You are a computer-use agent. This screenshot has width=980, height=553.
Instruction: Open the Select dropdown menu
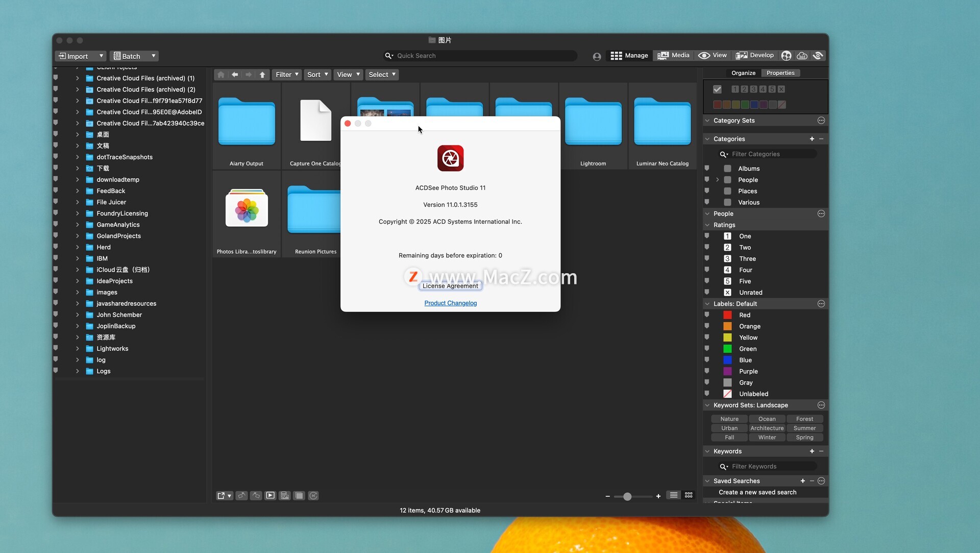click(x=382, y=75)
